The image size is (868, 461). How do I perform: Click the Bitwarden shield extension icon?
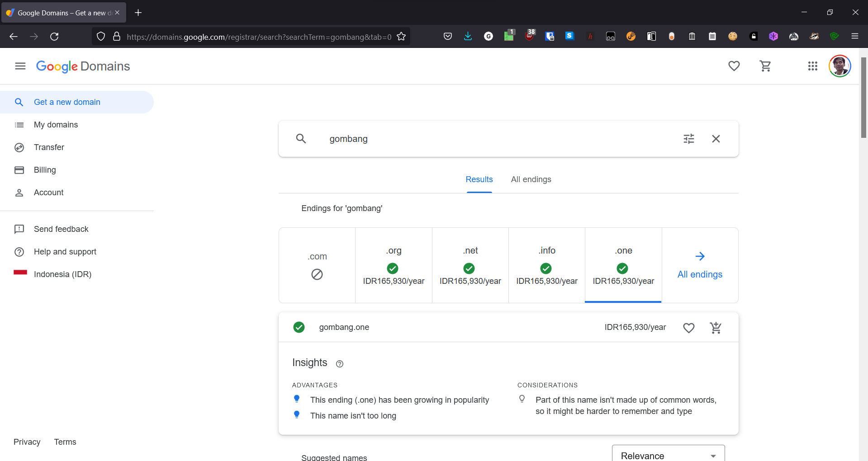pos(550,37)
